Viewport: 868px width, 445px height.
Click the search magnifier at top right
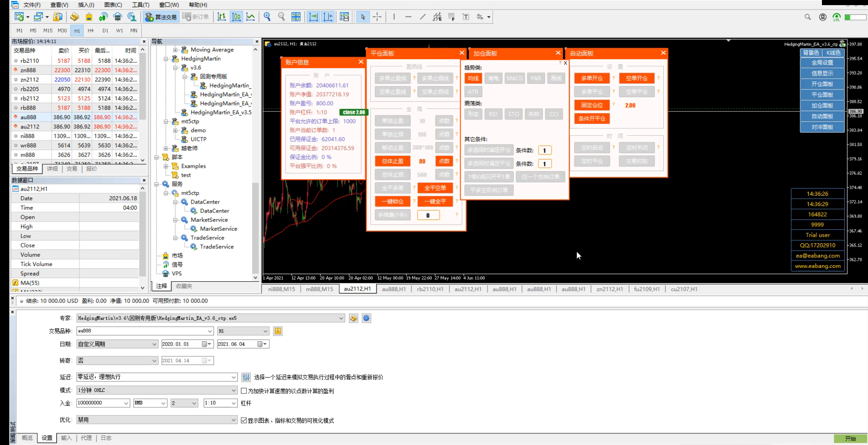(x=808, y=17)
